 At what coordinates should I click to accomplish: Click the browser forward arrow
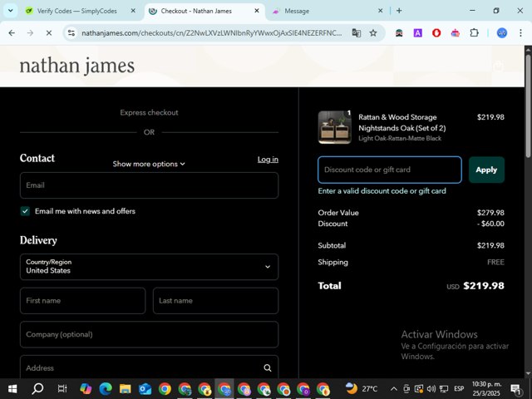(x=30, y=33)
